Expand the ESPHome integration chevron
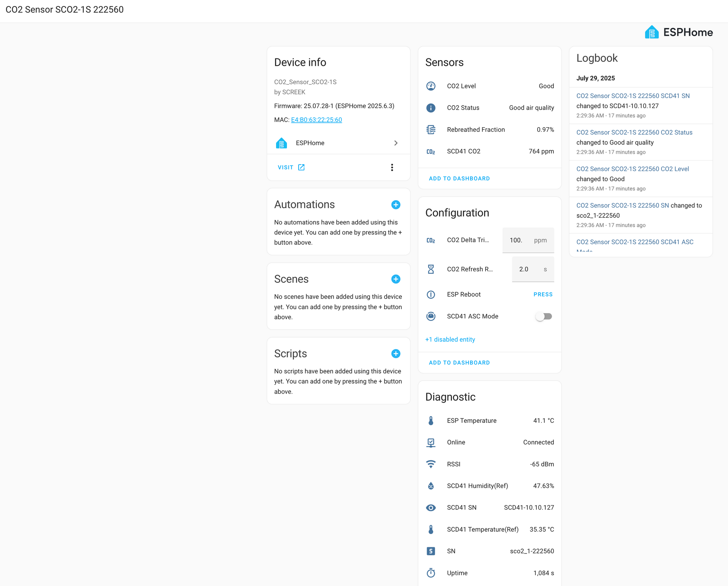 click(x=395, y=143)
